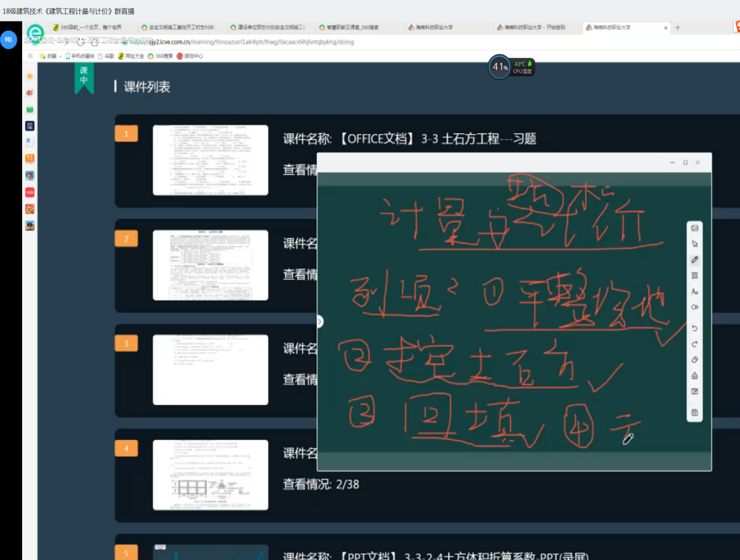Screen dimensions: 740x560
Task: Select the insert image tool on whiteboard toolbar
Action: coord(694,228)
